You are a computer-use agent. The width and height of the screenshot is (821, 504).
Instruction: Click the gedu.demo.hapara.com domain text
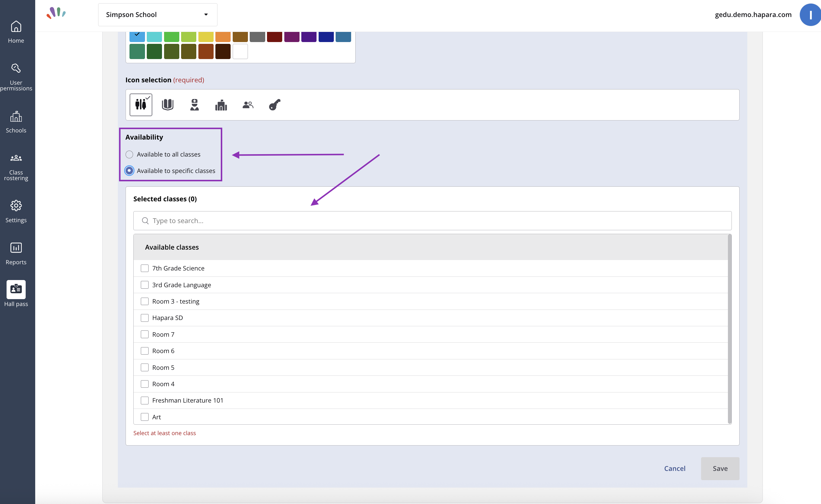click(753, 15)
